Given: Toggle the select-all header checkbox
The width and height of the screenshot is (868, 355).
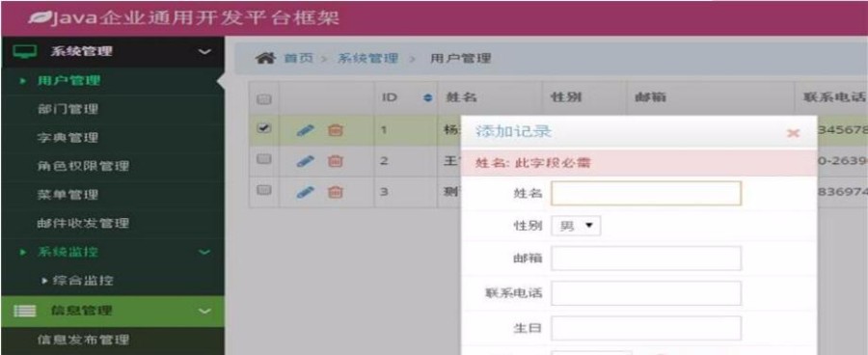Looking at the screenshot, I should 264,99.
